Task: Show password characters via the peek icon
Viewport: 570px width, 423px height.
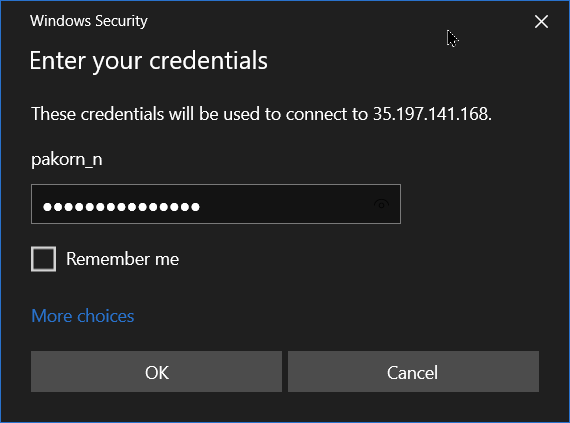Action: pyautogui.click(x=381, y=205)
